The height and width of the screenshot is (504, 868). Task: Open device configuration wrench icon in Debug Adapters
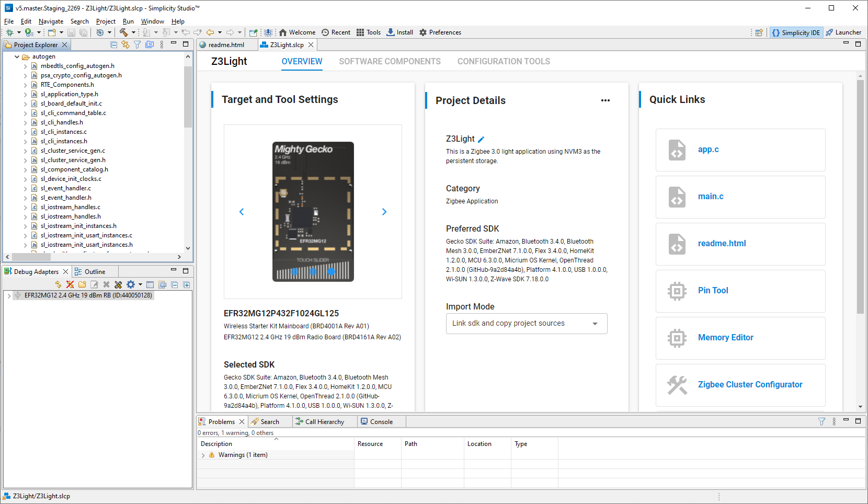pos(118,285)
